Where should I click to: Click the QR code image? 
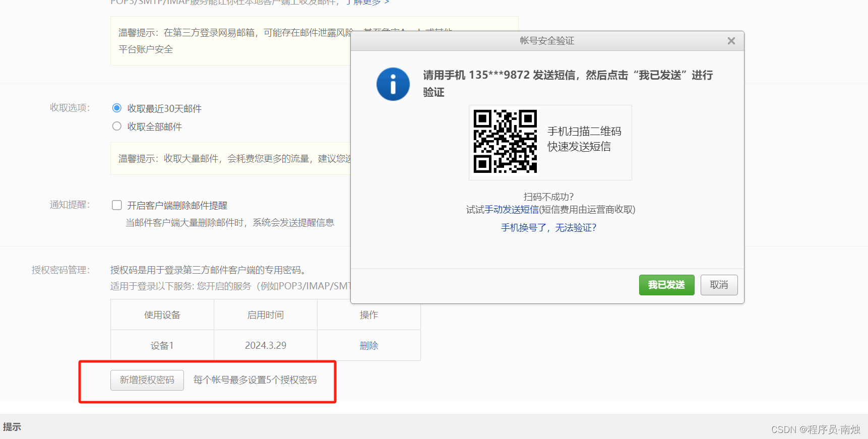click(x=505, y=141)
